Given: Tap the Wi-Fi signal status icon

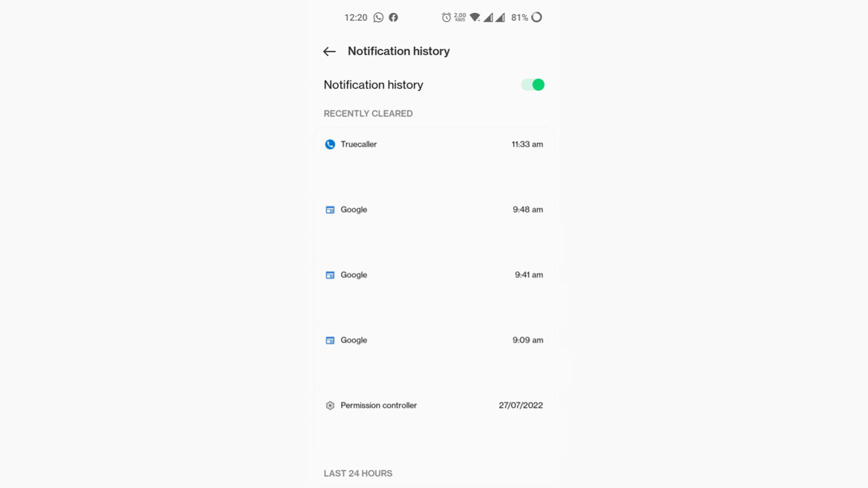Looking at the screenshot, I should [x=475, y=18].
